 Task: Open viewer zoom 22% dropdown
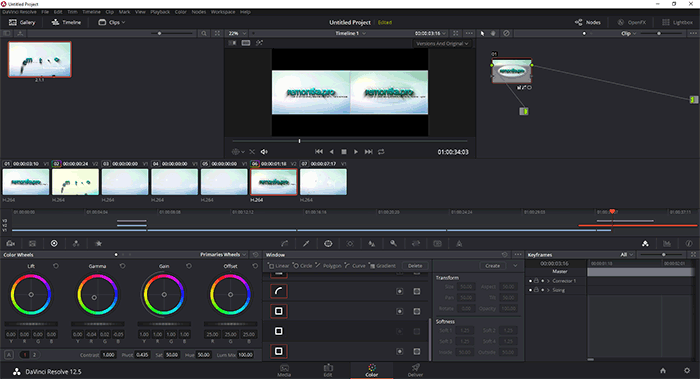point(237,33)
